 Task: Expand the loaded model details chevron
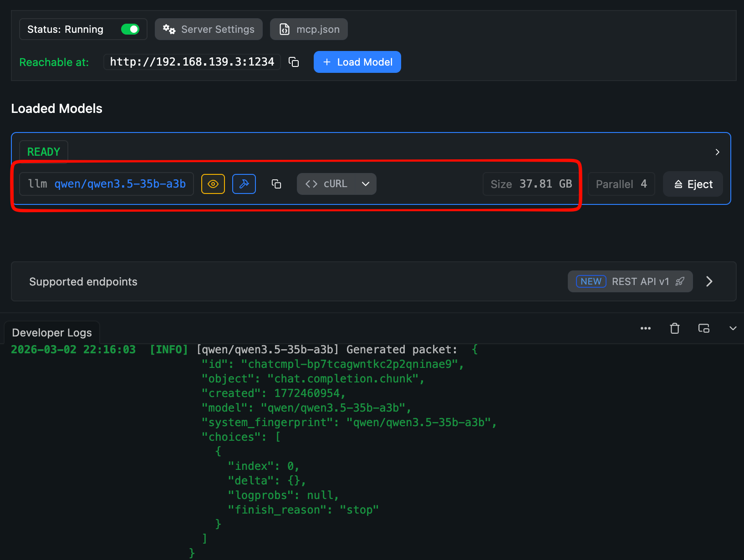[x=717, y=152]
